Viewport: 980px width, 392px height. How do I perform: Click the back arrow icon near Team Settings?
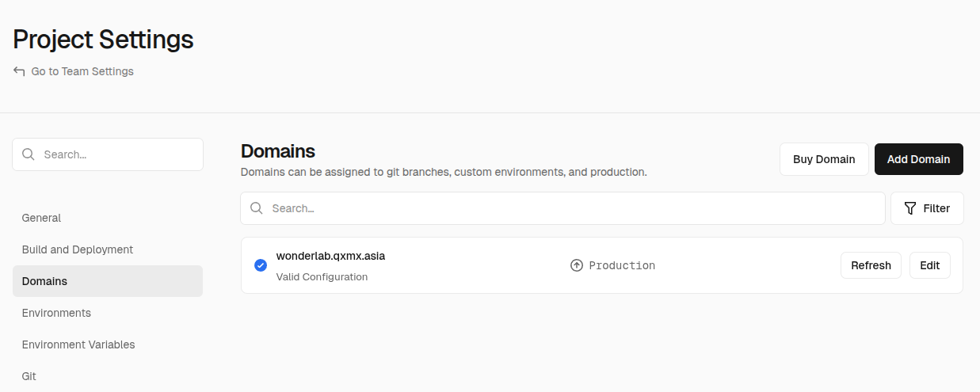(19, 71)
